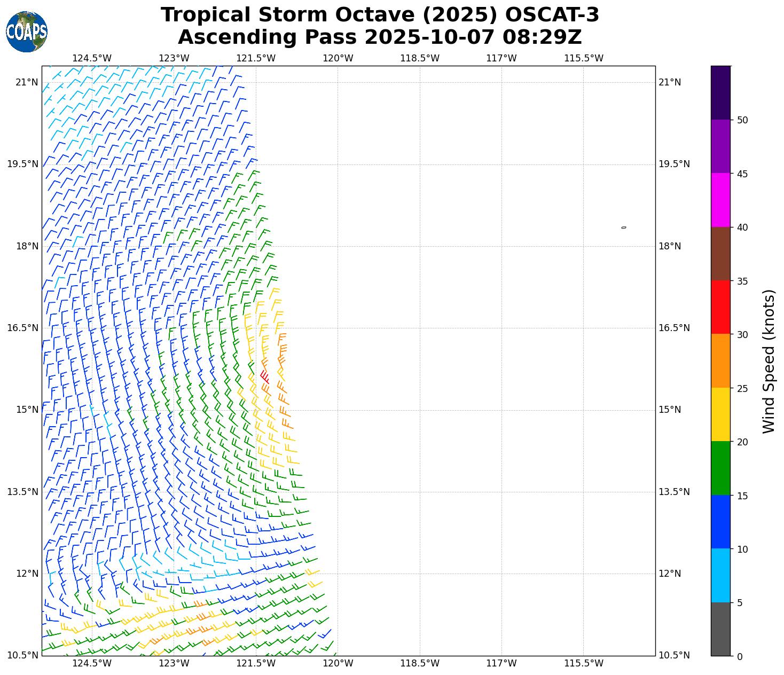784x675 pixels.
Task: Click the Tropical Storm Octave title text
Action: tap(380, 15)
